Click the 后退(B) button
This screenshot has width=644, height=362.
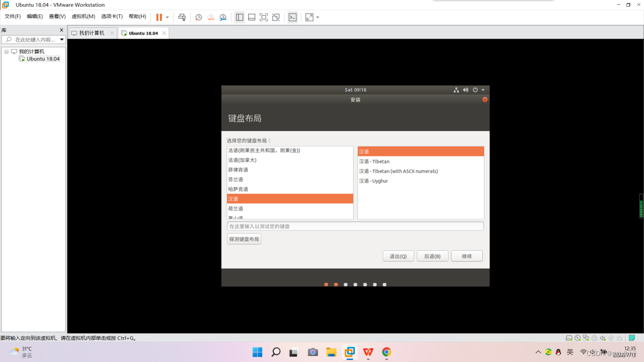pos(433,256)
